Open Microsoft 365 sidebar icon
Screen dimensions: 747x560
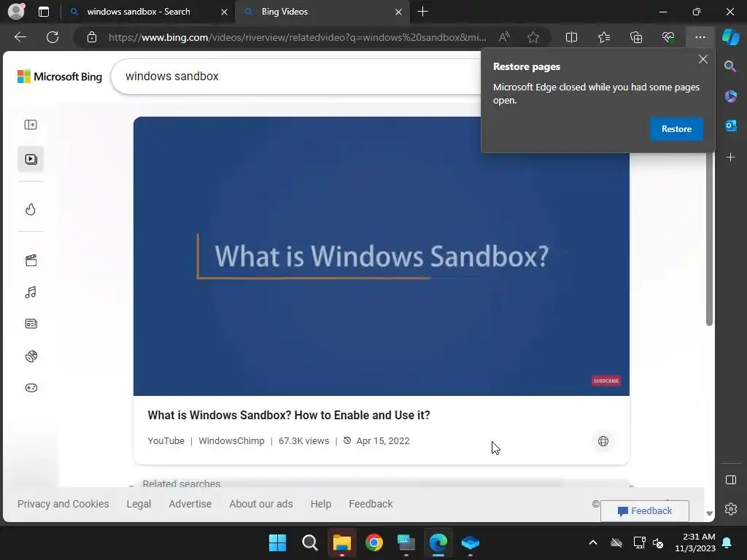pyautogui.click(x=730, y=96)
